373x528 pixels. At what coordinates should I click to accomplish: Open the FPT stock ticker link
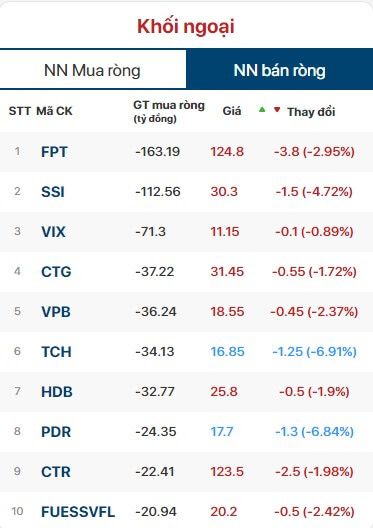[54, 152]
